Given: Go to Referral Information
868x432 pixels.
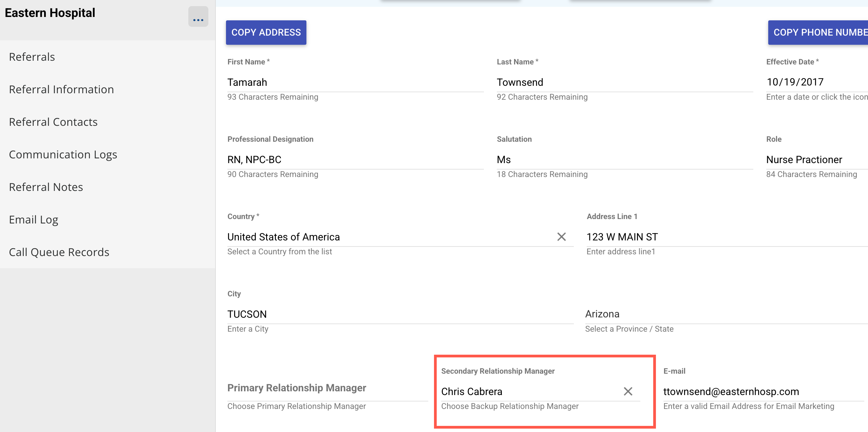Looking at the screenshot, I should [61, 90].
